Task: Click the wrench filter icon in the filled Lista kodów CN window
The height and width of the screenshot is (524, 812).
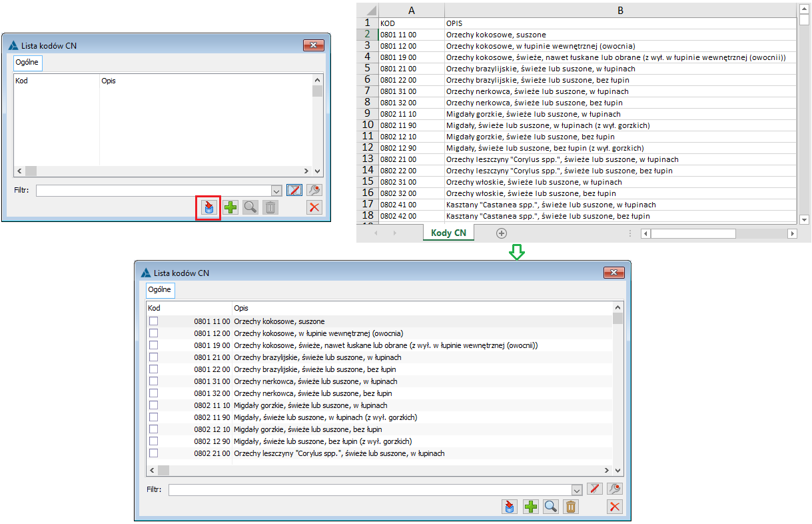Action: [x=614, y=489]
